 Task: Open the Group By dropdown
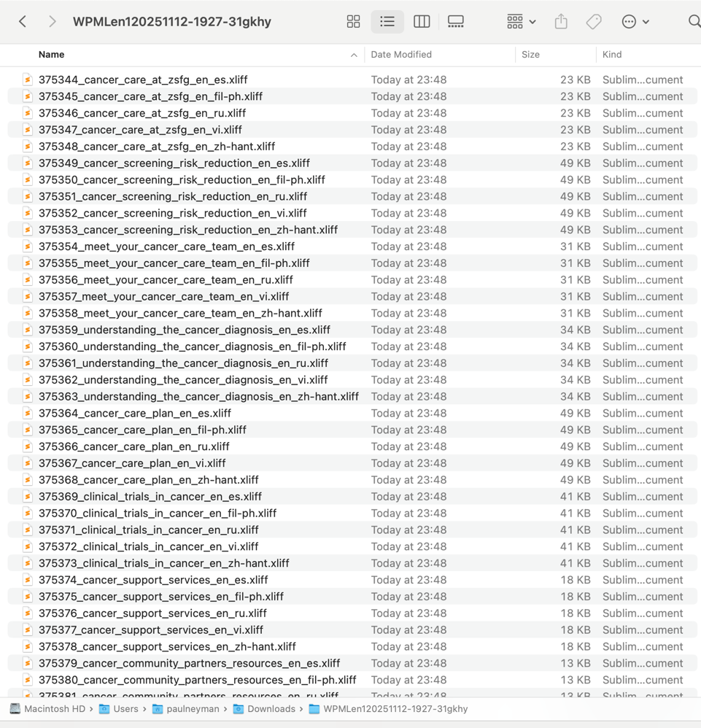(522, 21)
